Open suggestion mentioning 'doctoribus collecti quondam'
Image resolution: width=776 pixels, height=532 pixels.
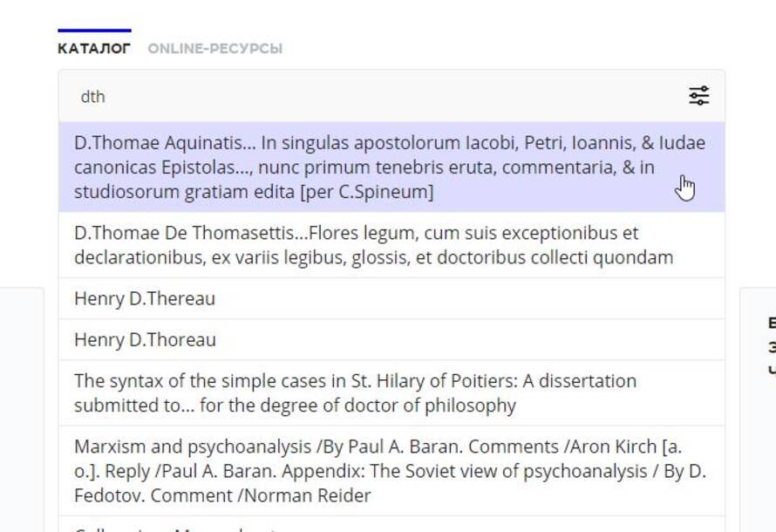[392, 245]
